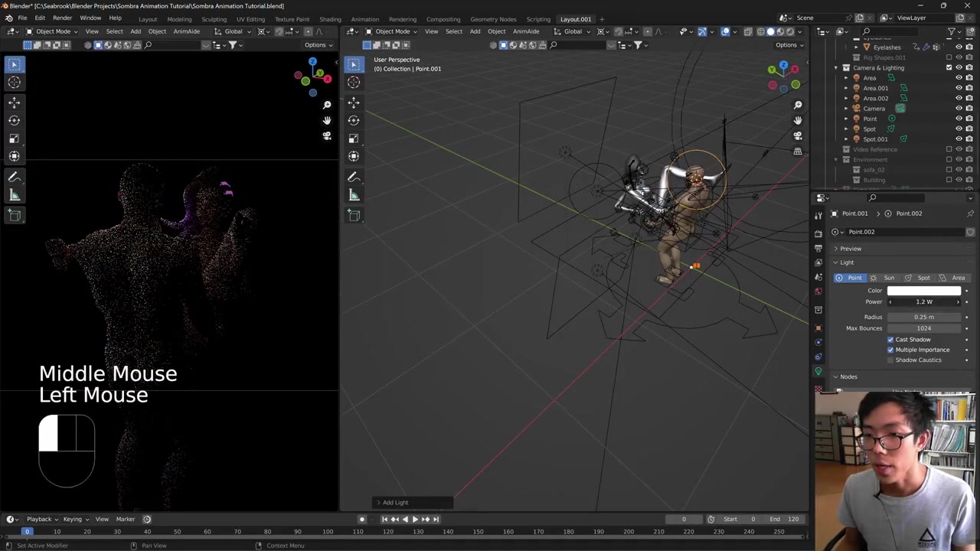Enable the Cast Shadow checkbox
The height and width of the screenshot is (551, 980).
point(890,339)
